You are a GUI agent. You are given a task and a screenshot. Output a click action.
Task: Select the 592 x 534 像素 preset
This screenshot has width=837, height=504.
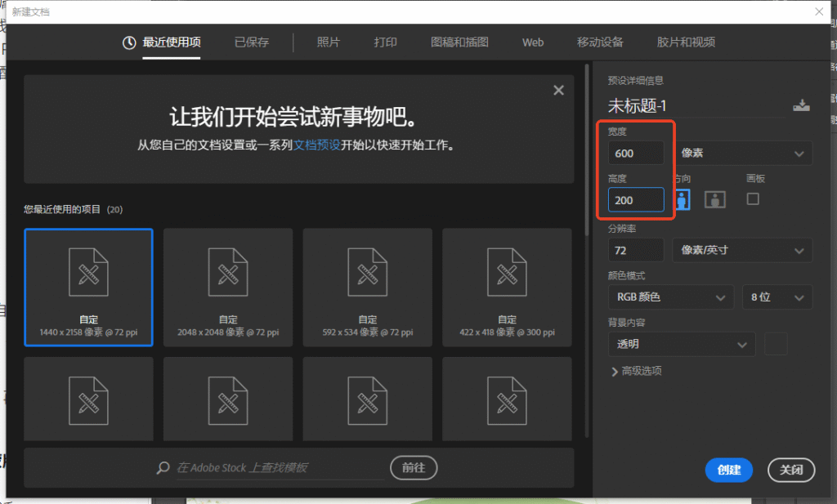[x=367, y=288]
